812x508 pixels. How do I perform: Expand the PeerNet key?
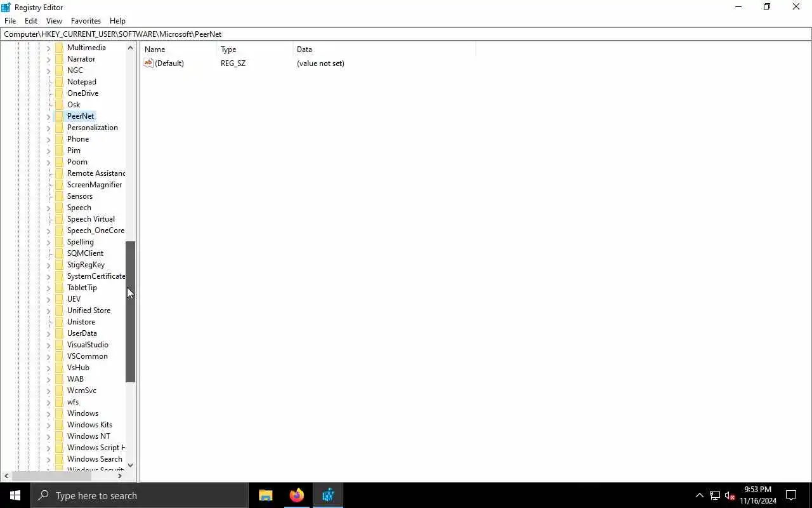coord(48,117)
